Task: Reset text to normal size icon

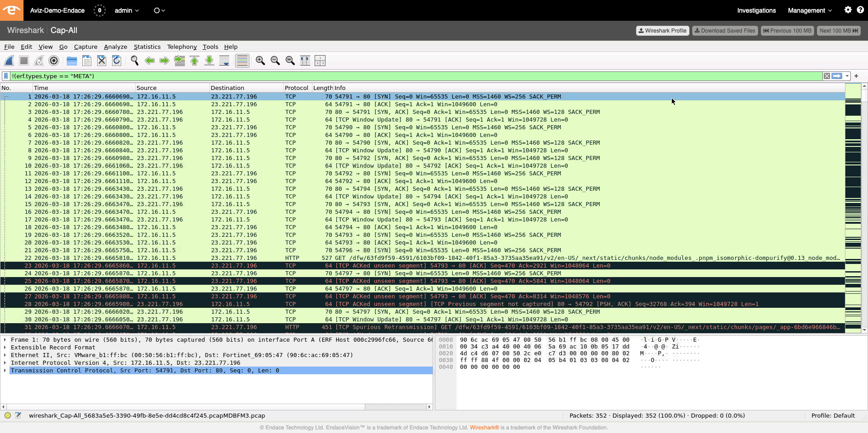Action: click(290, 61)
